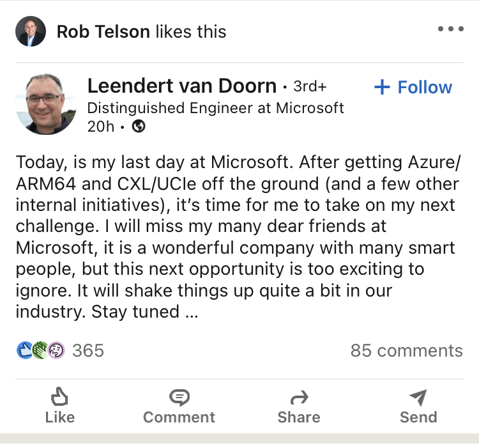Click the purple curious-face reaction icon

pyautogui.click(x=56, y=350)
